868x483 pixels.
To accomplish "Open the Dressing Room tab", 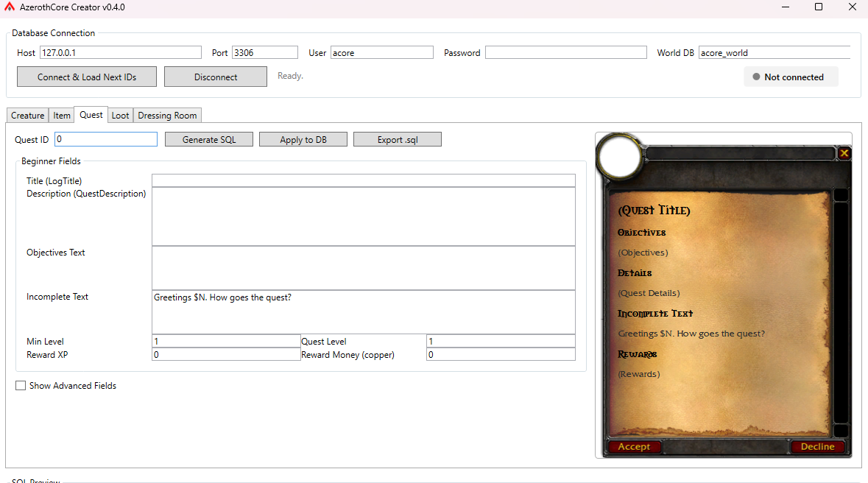I will pyautogui.click(x=166, y=115).
